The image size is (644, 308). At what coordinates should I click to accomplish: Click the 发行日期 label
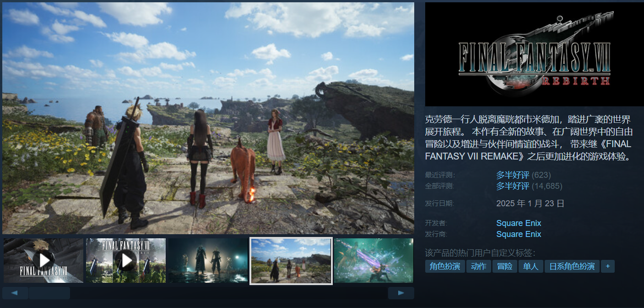[x=440, y=203]
